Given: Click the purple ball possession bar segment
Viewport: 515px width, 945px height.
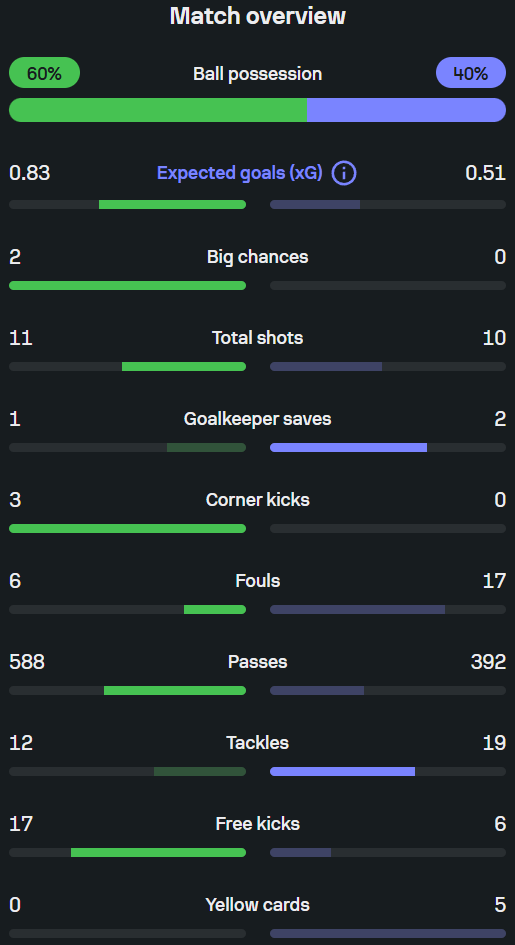Looking at the screenshot, I should [407, 110].
